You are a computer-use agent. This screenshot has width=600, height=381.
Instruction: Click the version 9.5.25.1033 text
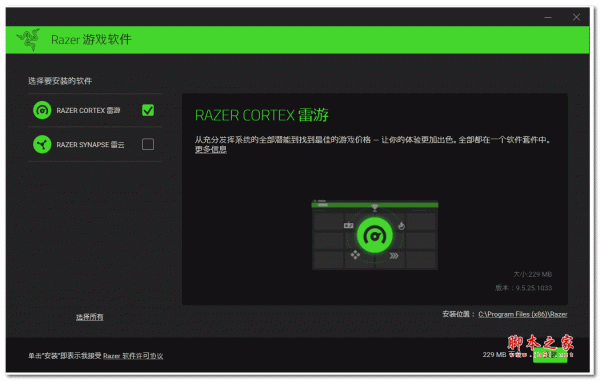pos(523,288)
